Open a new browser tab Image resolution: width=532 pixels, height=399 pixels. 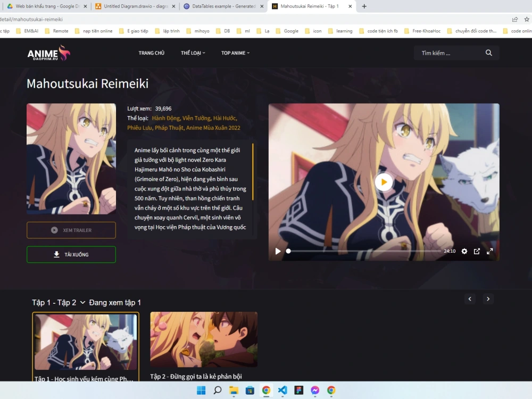click(x=364, y=6)
